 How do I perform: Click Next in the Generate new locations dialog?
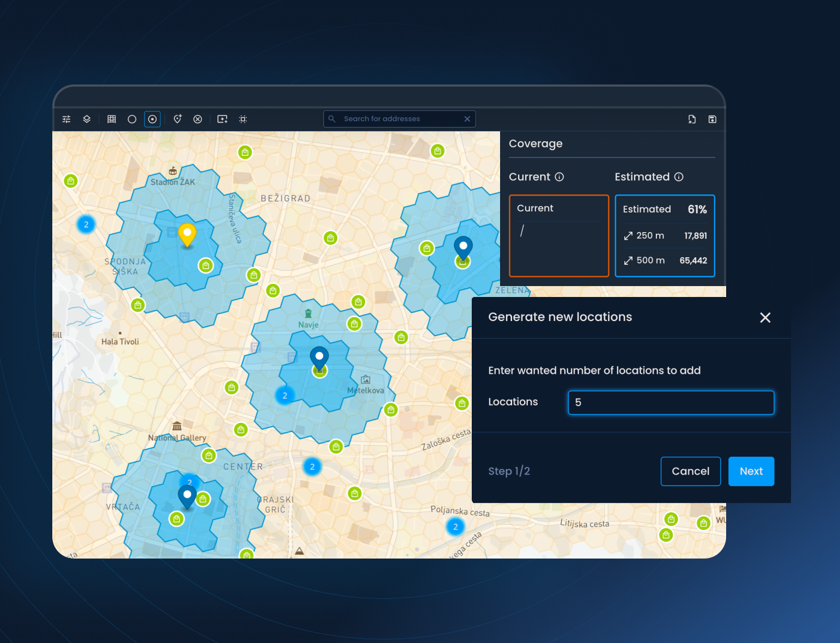point(751,471)
